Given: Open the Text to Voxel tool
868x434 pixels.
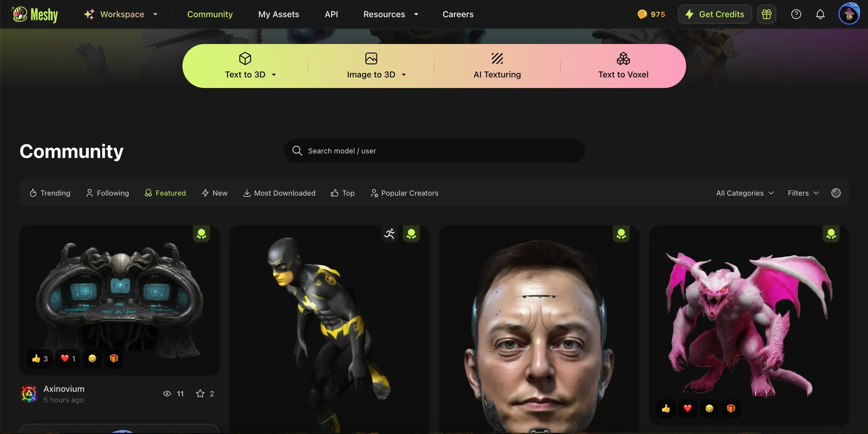Looking at the screenshot, I should point(623,66).
